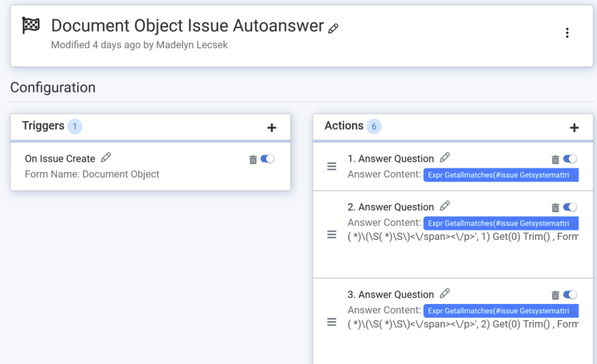597x364 pixels.
Task: Click the reorder handle for action 2
Action: point(332,234)
